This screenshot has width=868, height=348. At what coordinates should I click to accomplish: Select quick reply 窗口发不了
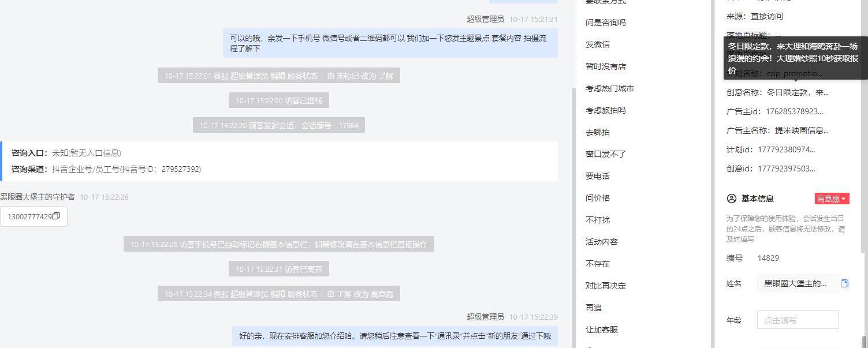pos(605,154)
